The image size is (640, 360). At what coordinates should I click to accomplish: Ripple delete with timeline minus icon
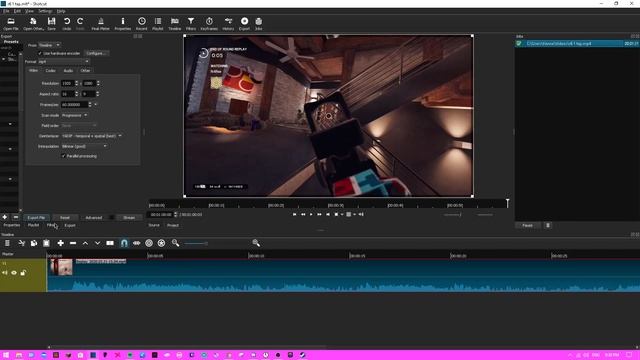pyautogui.click(x=73, y=243)
